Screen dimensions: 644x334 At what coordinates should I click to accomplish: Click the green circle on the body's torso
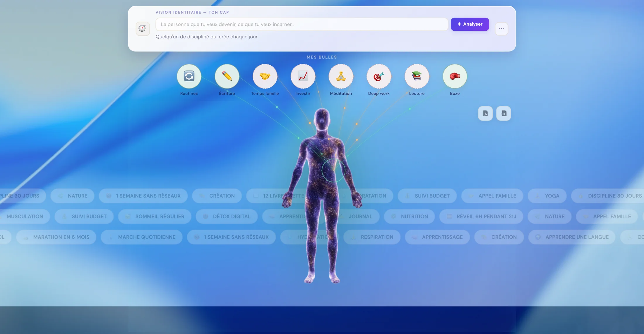point(333,170)
